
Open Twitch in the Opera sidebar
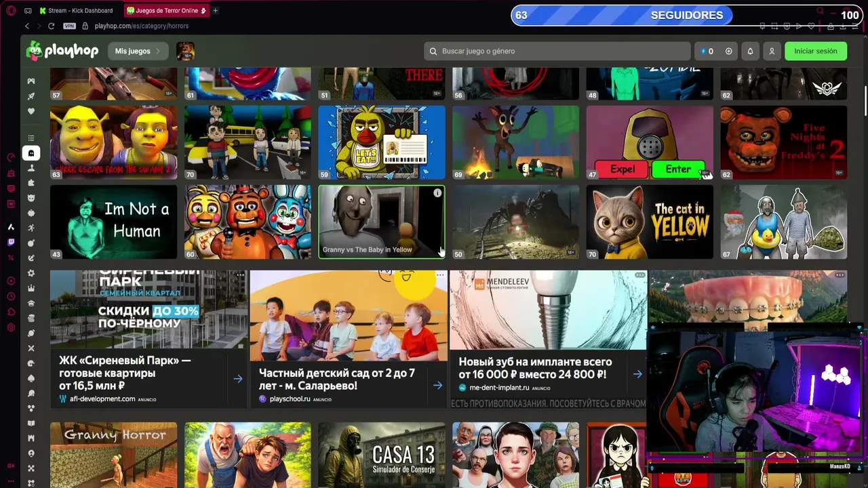tap(11, 242)
